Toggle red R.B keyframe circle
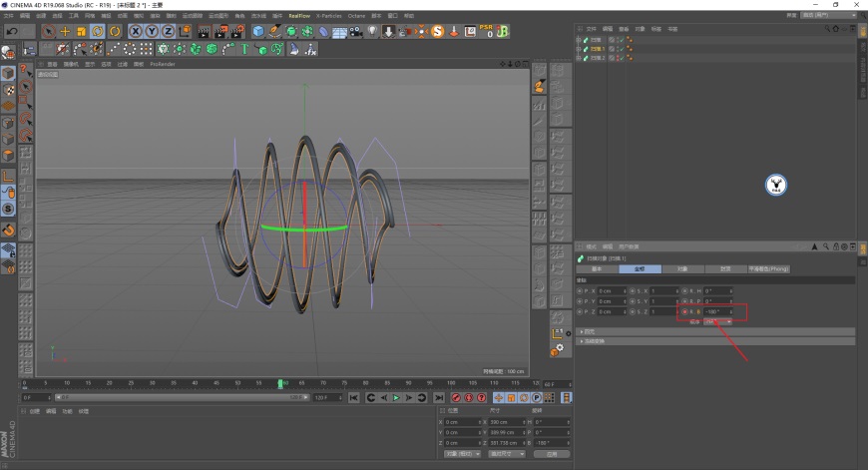Screen dimensions: 868x470 (x=684, y=312)
